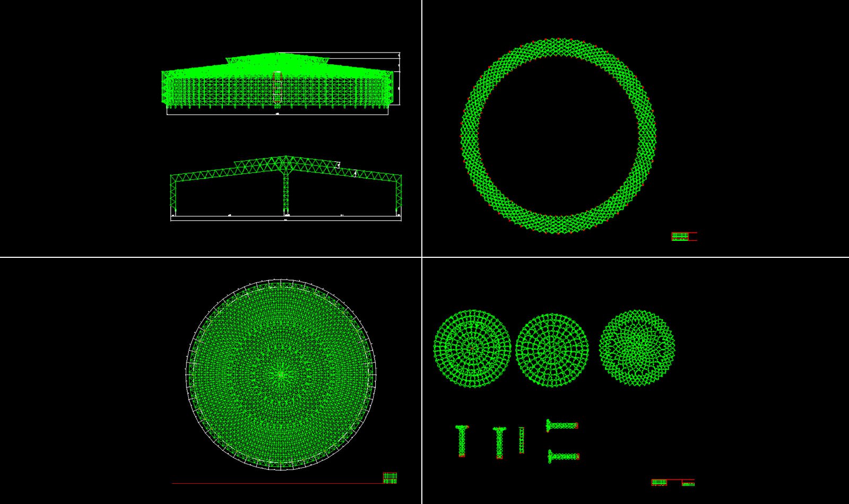Click the first vertical column detail on the left

(x=462, y=440)
